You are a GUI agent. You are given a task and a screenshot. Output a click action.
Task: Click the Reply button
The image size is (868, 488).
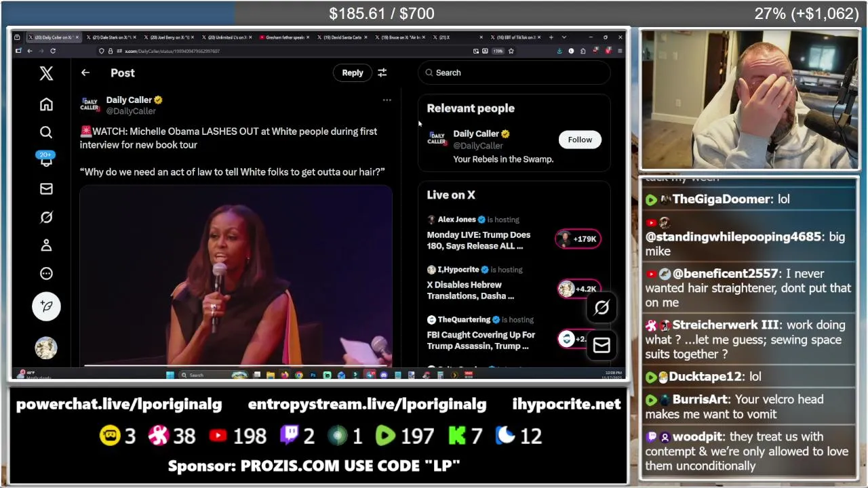(x=353, y=73)
